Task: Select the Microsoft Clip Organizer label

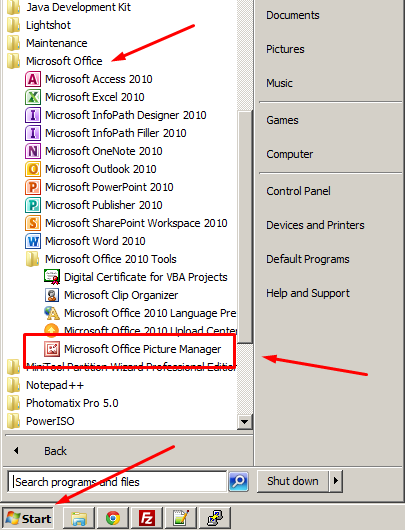Action: pyautogui.click(x=121, y=295)
